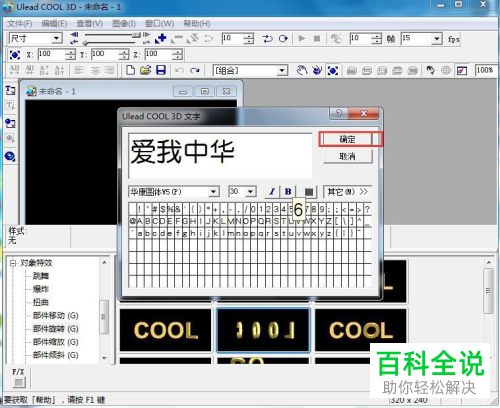Click the 取消 button in text dialog
This screenshot has width=500, height=408.
pyautogui.click(x=347, y=156)
